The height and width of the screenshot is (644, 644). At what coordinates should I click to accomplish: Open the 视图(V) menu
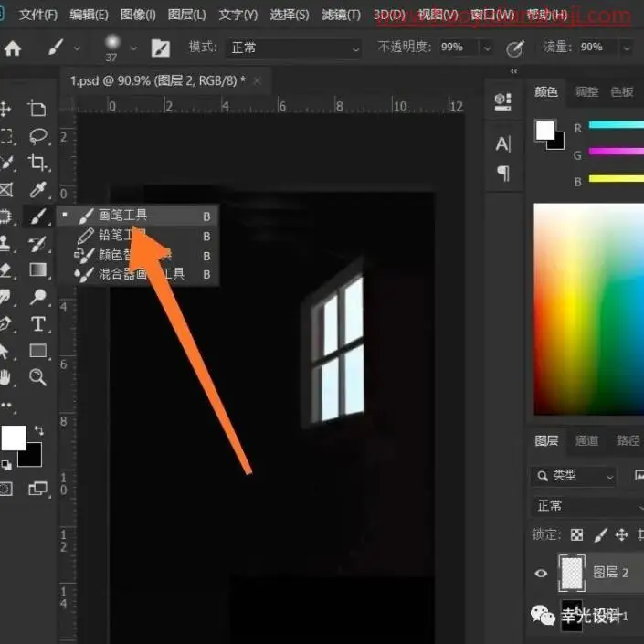coord(438,16)
